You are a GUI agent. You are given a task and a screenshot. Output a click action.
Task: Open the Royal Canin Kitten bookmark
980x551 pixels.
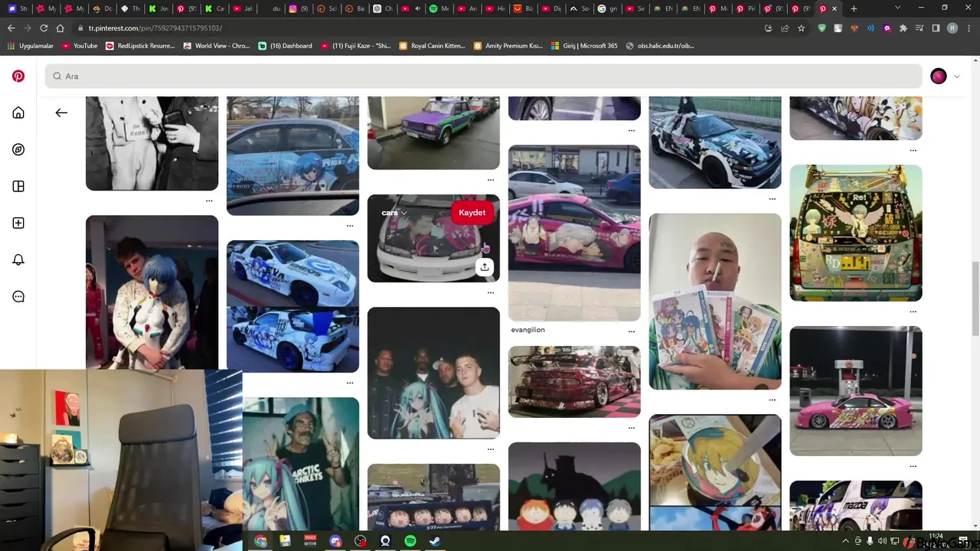[433, 46]
